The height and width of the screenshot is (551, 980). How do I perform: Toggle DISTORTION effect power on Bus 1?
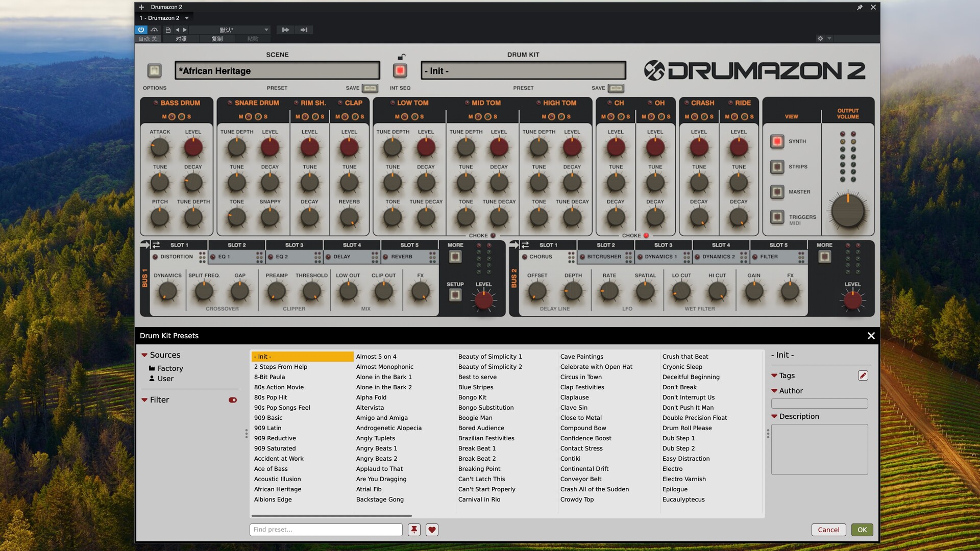[x=155, y=257]
